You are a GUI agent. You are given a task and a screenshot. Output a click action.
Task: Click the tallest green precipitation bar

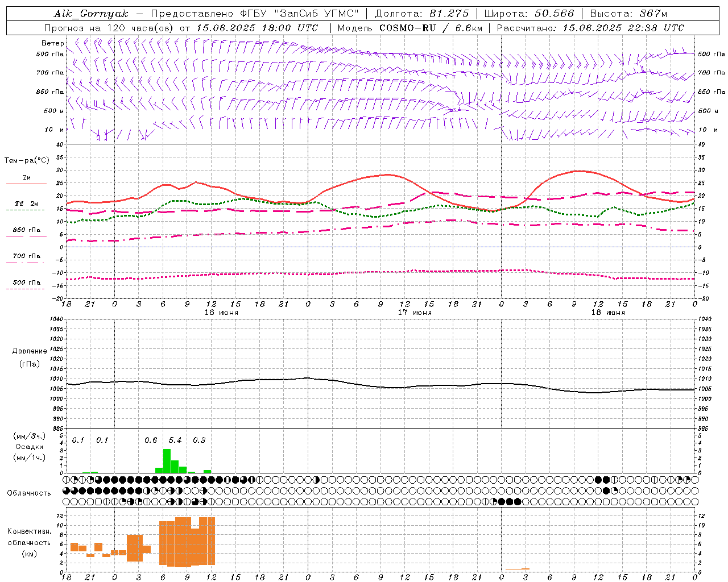(x=167, y=461)
